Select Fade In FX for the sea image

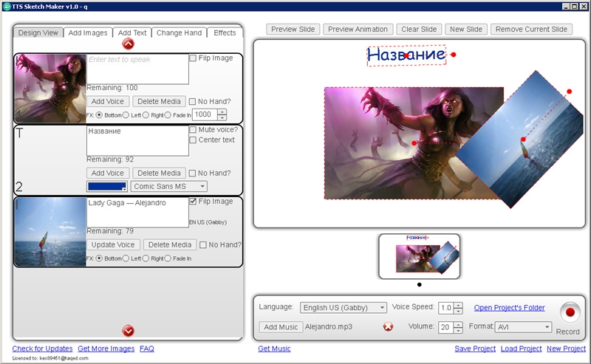pyautogui.click(x=168, y=258)
